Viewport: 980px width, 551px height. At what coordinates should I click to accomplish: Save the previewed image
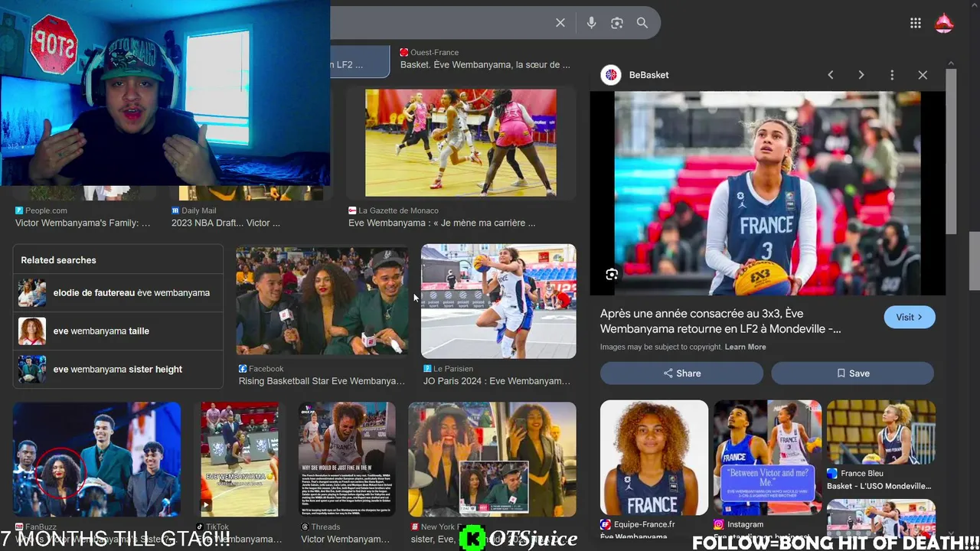pyautogui.click(x=852, y=373)
